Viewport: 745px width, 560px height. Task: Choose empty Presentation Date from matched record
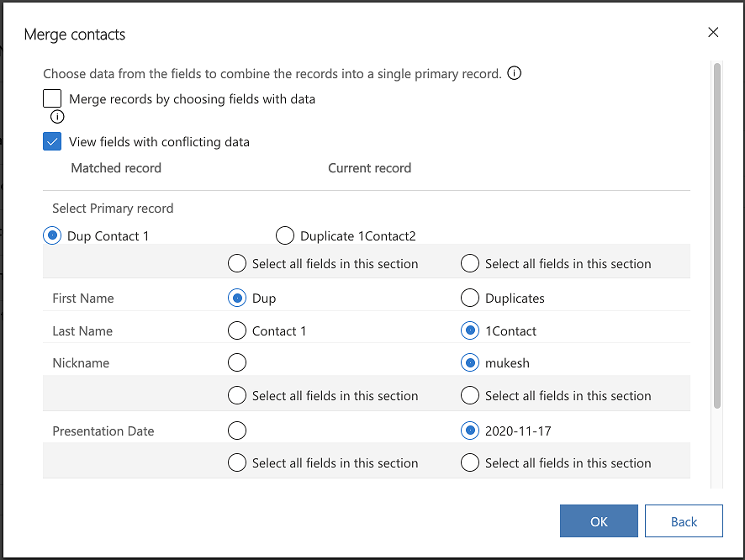coord(237,431)
